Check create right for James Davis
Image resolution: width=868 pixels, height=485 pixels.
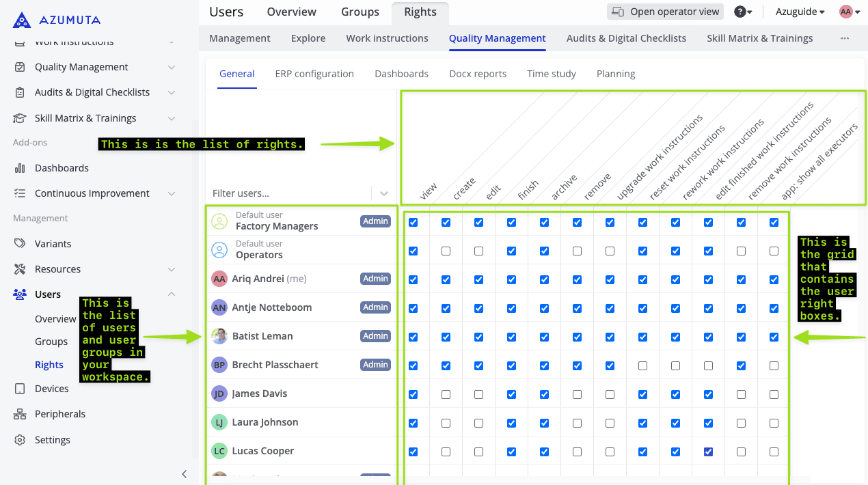[x=446, y=394]
